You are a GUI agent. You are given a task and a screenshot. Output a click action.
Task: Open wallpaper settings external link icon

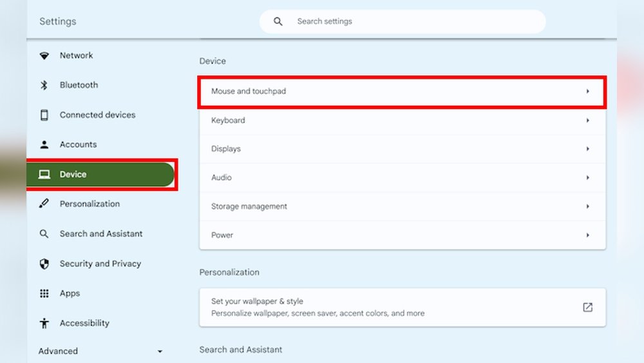pyautogui.click(x=587, y=307)
